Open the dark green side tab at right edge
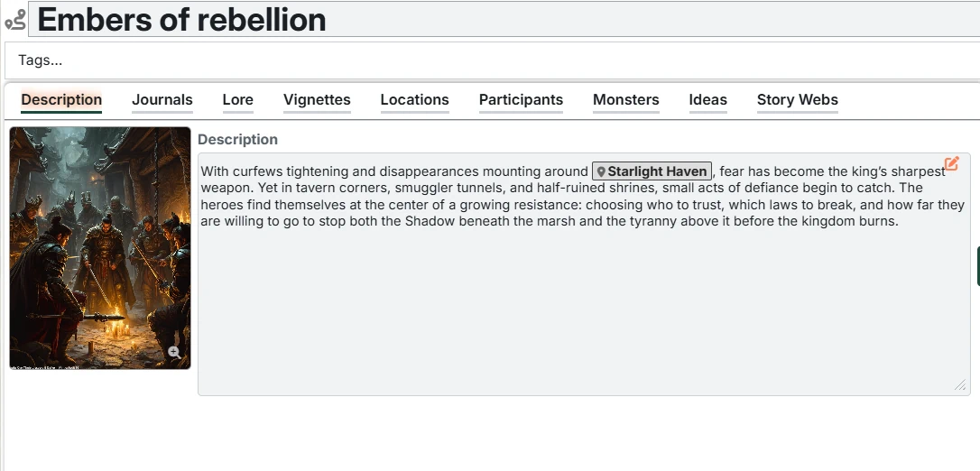Viewport: 980px width, 471px height. 977,266
